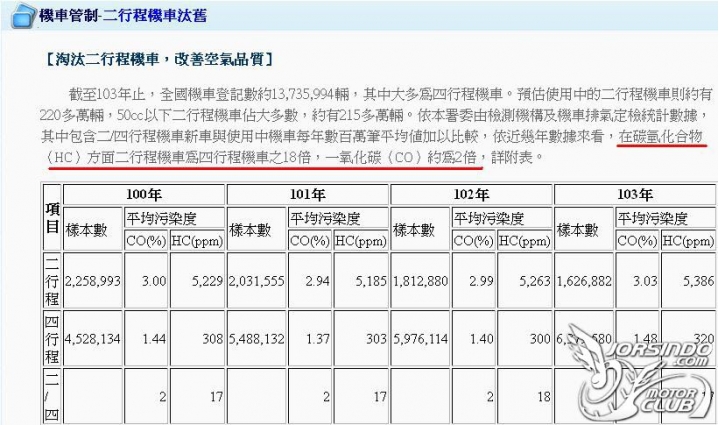
Task: Click the CO(%) header under 100年
Action: tap(146, 240)
